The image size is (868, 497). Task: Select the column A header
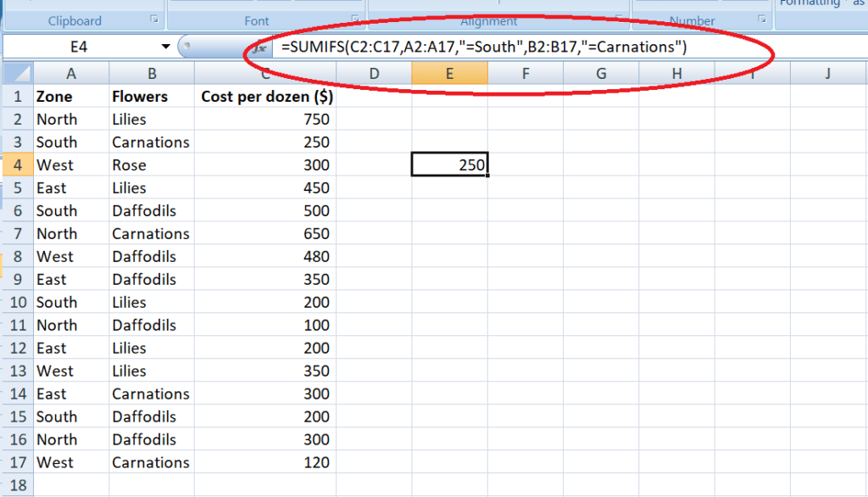pos(71,74)
